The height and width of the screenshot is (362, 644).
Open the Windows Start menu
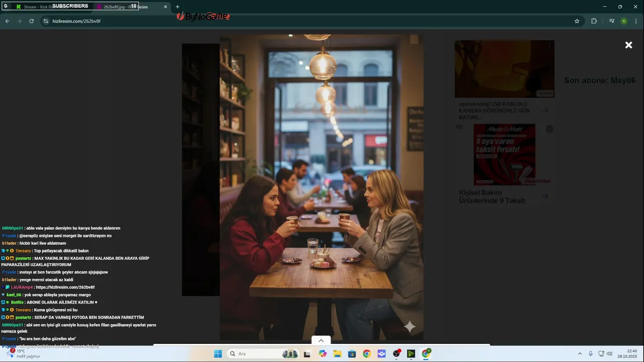pyautogui.click(x=218, y=354)
